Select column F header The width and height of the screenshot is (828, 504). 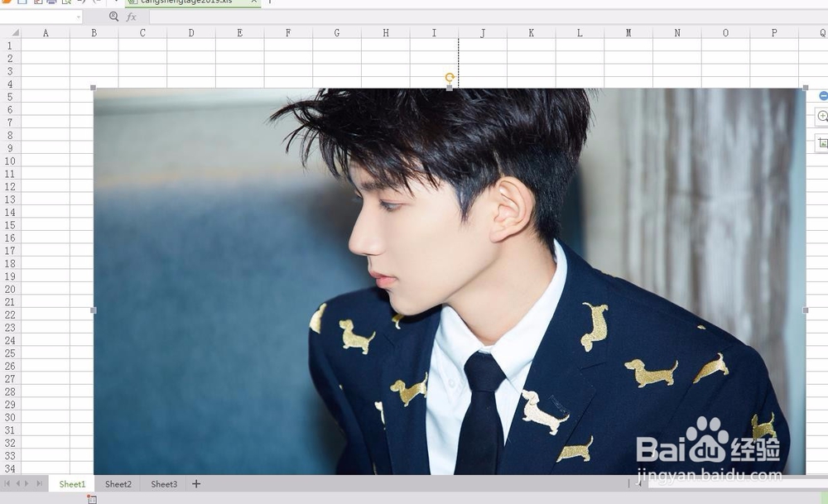288,33
